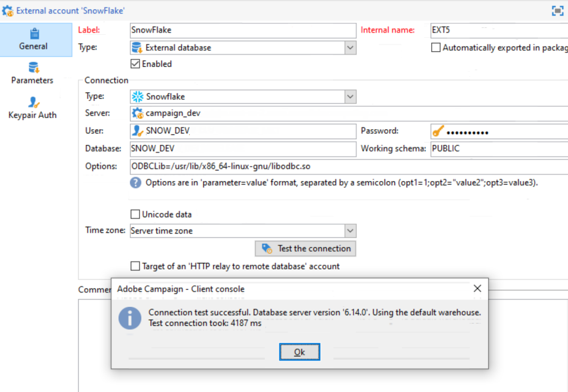The width and height of the screenshot is (568, 392).
Task: Click the Password field
Action: (499, 131)
